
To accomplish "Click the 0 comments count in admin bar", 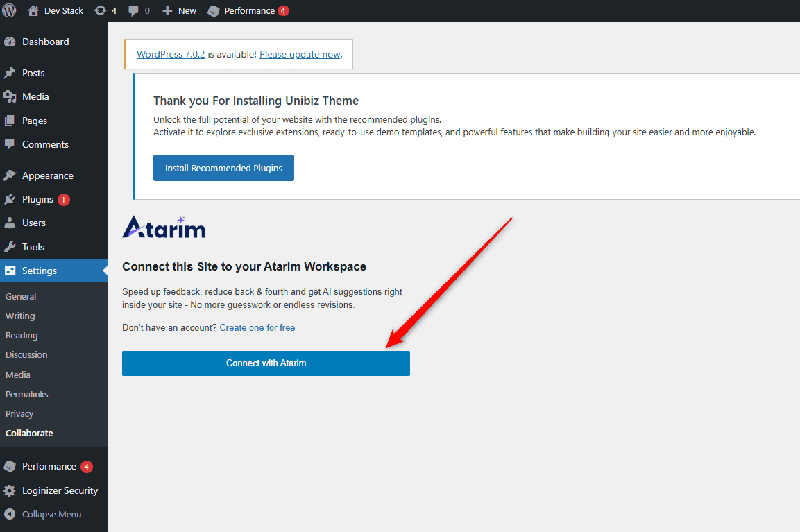I will tap(148, 10).
